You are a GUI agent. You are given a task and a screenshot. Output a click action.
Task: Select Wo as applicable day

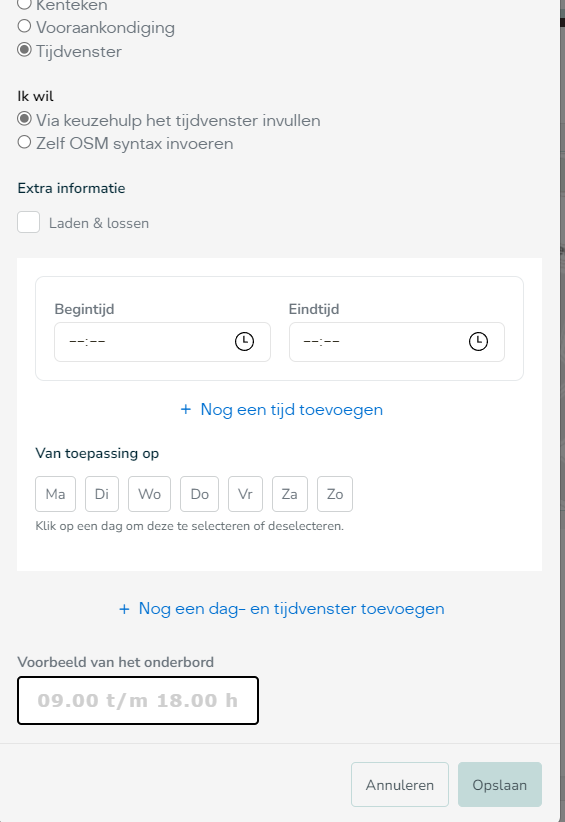click(x=149, y=494)
